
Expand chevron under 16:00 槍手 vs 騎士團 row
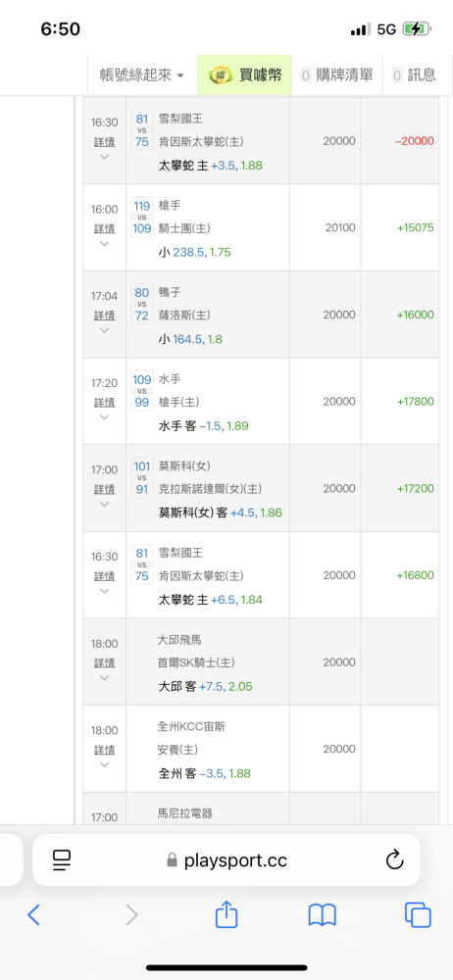tap(105, 243)
